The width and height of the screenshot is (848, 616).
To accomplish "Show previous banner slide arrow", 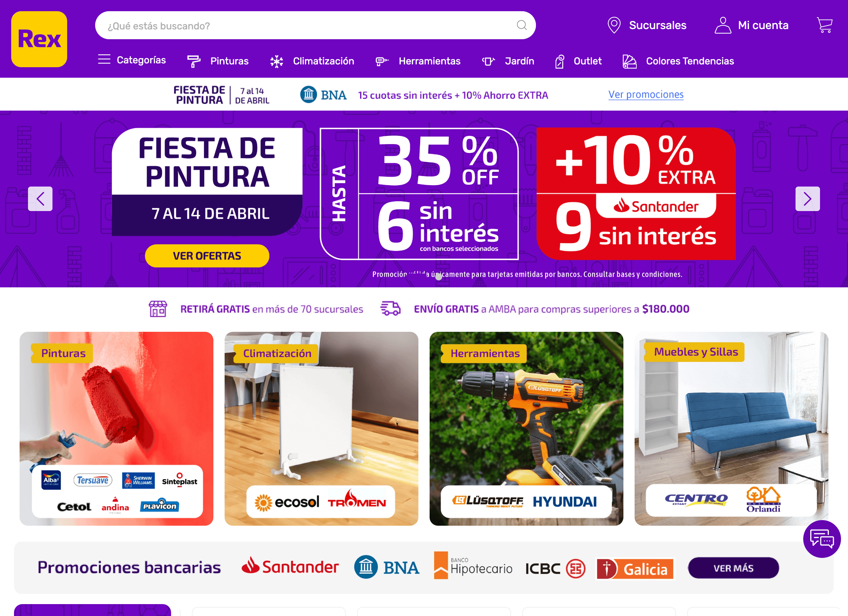I will click(x=40, y=198).
